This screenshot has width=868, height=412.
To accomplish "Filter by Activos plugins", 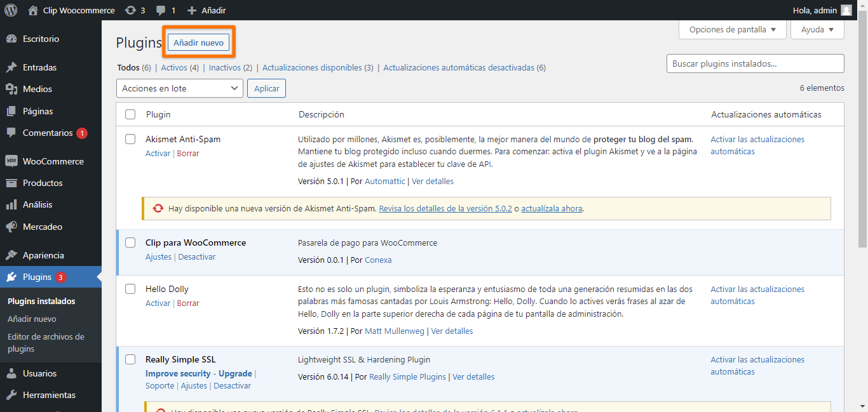I will [173, 67].
